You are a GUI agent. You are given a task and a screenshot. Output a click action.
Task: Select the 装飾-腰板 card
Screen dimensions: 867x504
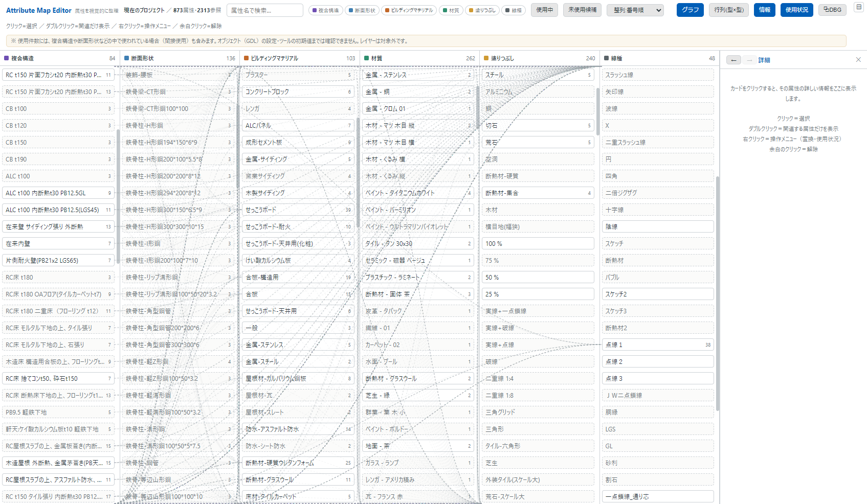[x=179, y=75]
